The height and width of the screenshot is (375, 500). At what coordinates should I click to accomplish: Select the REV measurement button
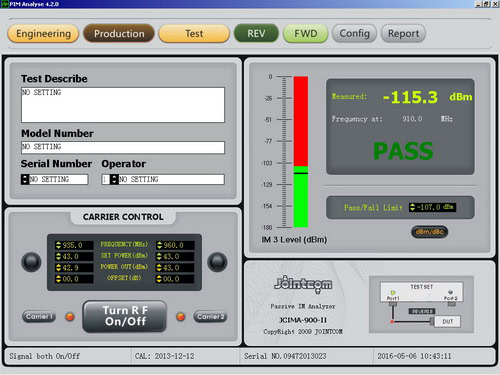pos(256,33)
